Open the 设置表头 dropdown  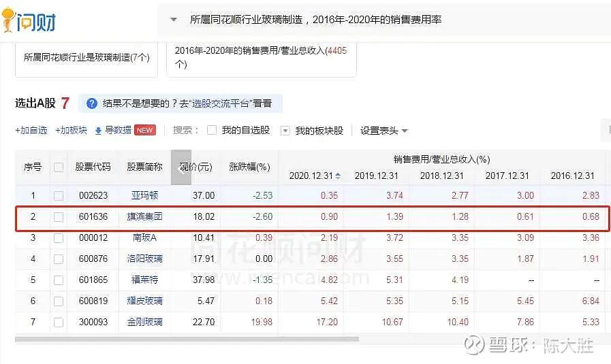tap(383, 131)
